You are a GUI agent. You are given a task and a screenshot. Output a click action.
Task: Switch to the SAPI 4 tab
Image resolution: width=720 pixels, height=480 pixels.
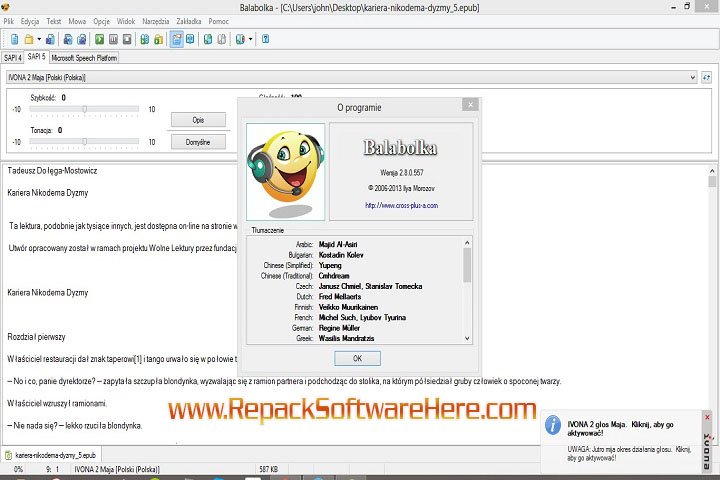tap(12, 58)
